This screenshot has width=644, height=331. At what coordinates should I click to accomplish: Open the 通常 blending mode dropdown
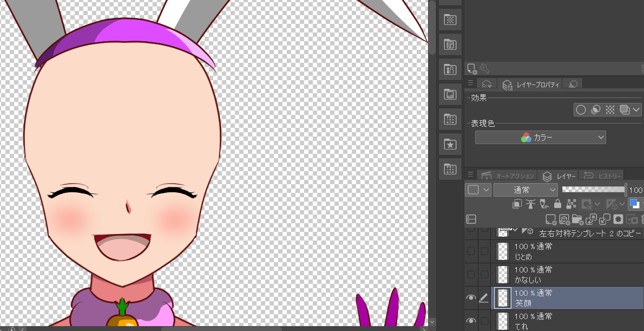coord(525,190)
